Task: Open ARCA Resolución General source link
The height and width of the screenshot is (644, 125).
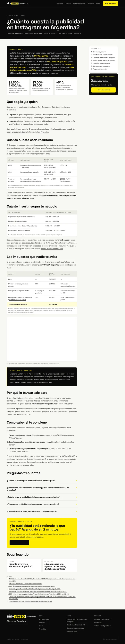Action: point(42,580)
